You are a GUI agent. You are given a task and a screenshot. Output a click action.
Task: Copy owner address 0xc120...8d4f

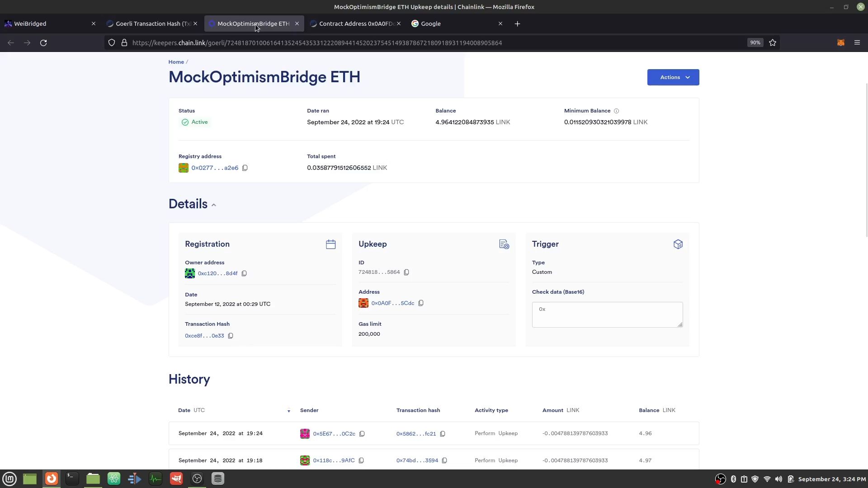244,273
